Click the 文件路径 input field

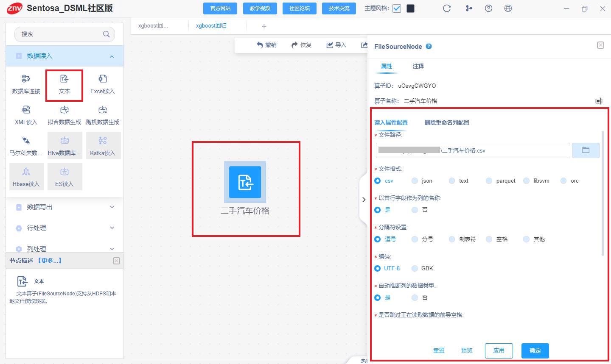(473, 150)
